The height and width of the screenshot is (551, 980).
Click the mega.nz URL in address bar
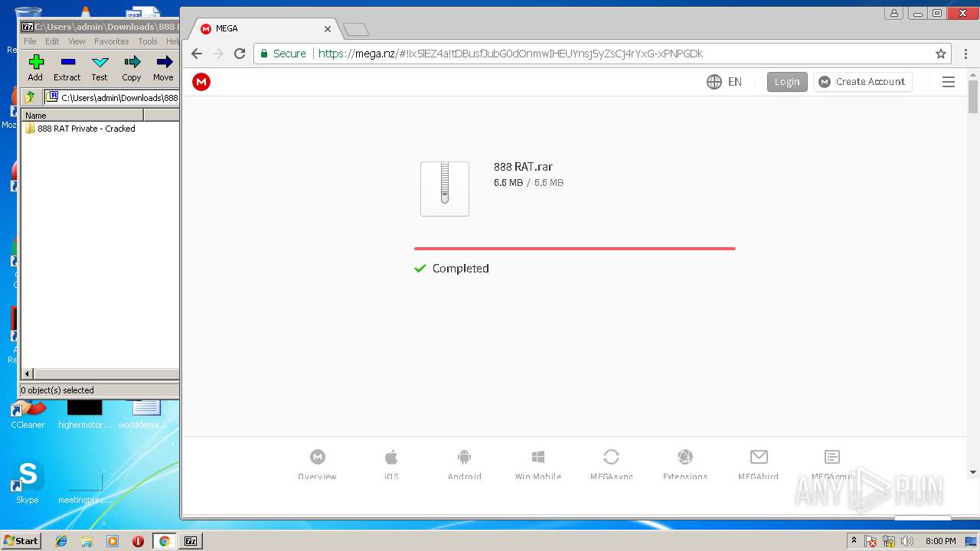[511, 54]
